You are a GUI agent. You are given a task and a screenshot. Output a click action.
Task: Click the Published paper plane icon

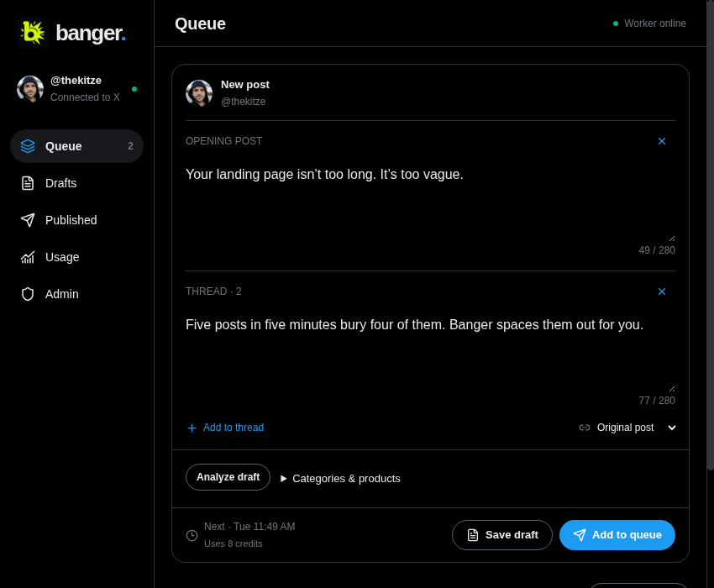point(28,220)
